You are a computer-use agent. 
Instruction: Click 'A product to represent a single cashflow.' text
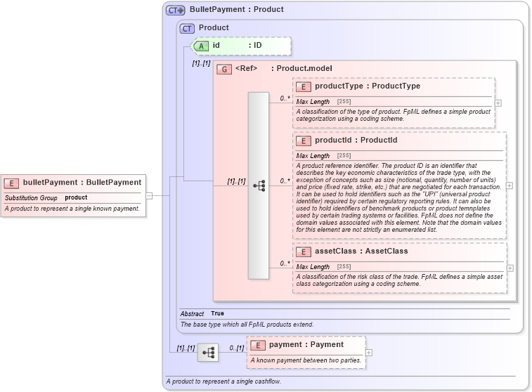click(223, 381)
